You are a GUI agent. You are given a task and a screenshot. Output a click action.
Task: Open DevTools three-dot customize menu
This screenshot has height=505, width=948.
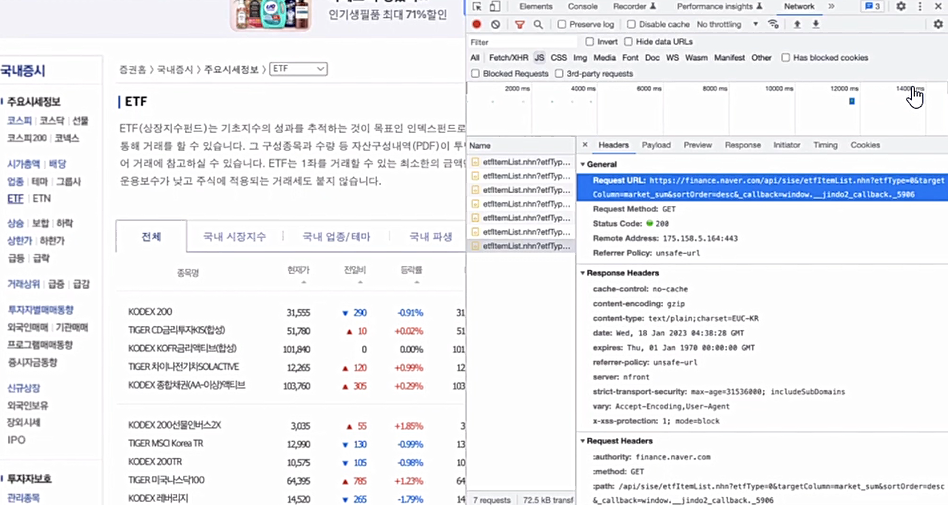[x=920, y=6]
